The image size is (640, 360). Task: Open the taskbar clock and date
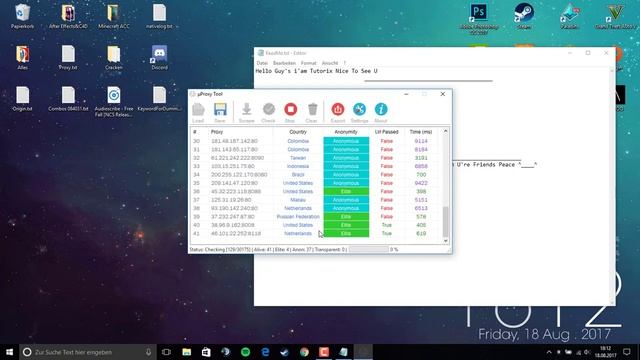605,352
